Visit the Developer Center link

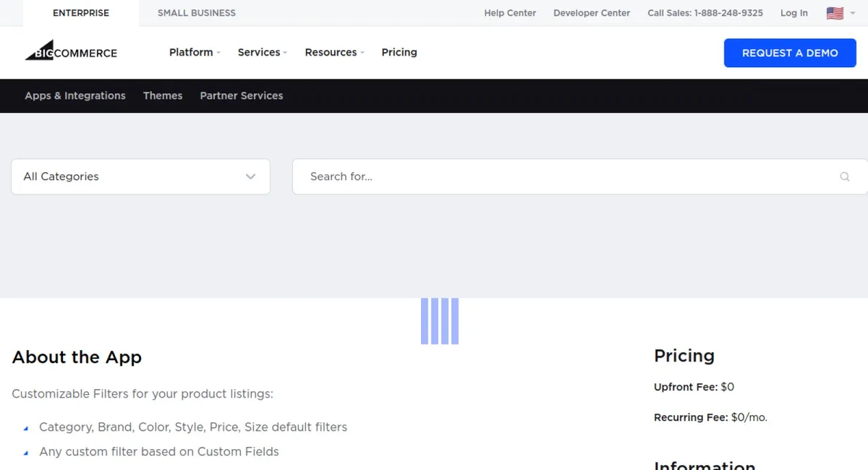pos(592,13)
